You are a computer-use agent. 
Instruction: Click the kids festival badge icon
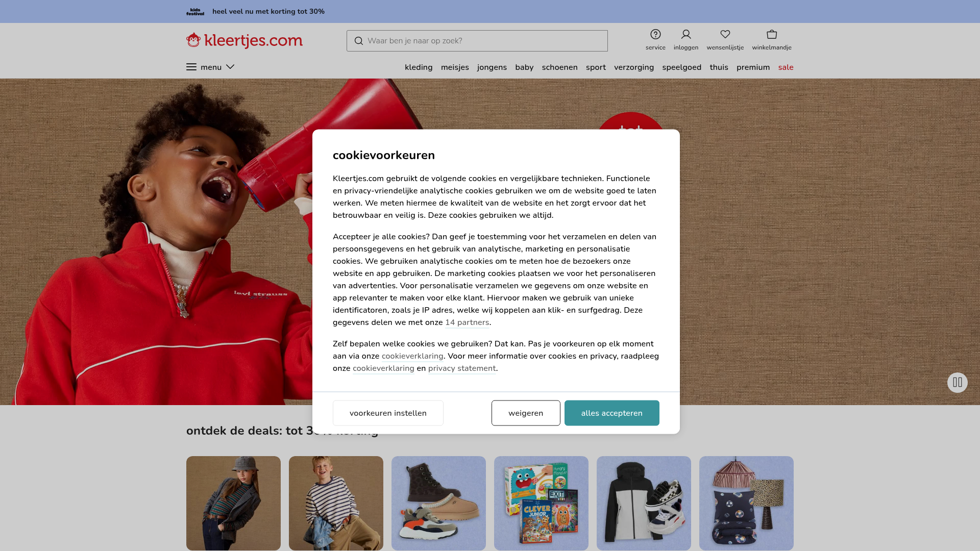(x=195, y=11)
